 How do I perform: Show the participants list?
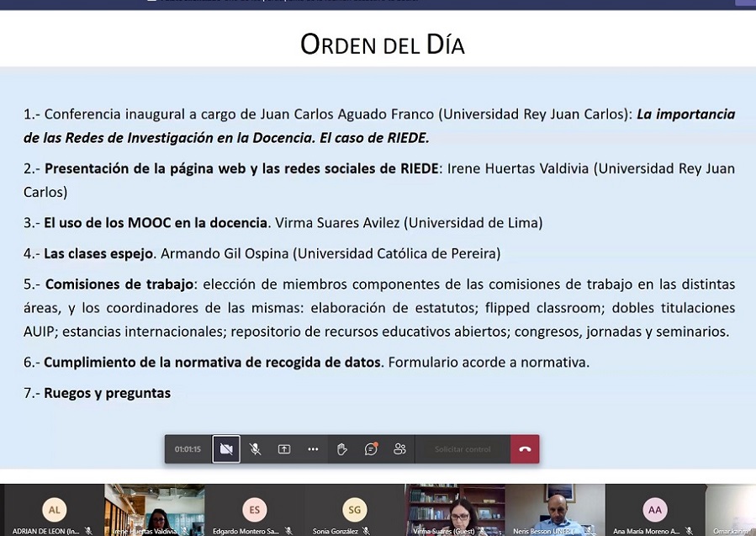pyautogui.click(x=399, y=449)
